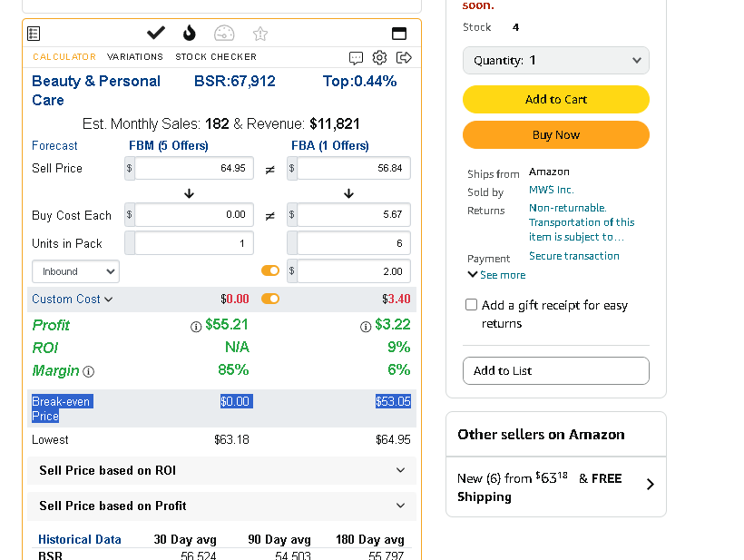Open the Inbound dropdown
This screenshot has width=744, height=560.
pos(75,271)
